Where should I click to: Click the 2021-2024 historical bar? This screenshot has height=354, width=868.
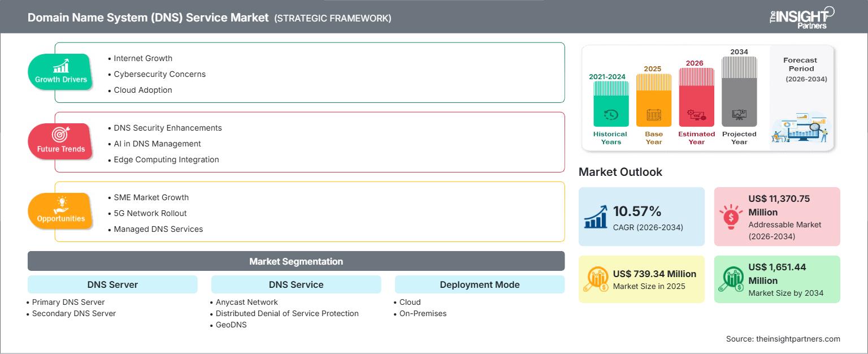[x=611, y=103]
